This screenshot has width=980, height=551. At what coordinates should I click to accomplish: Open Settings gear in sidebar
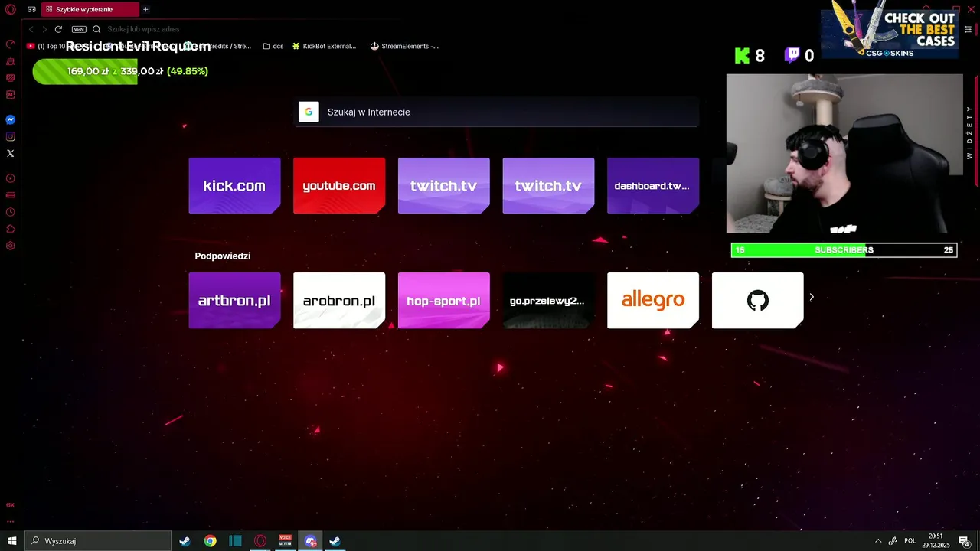[x=11, y=246]
